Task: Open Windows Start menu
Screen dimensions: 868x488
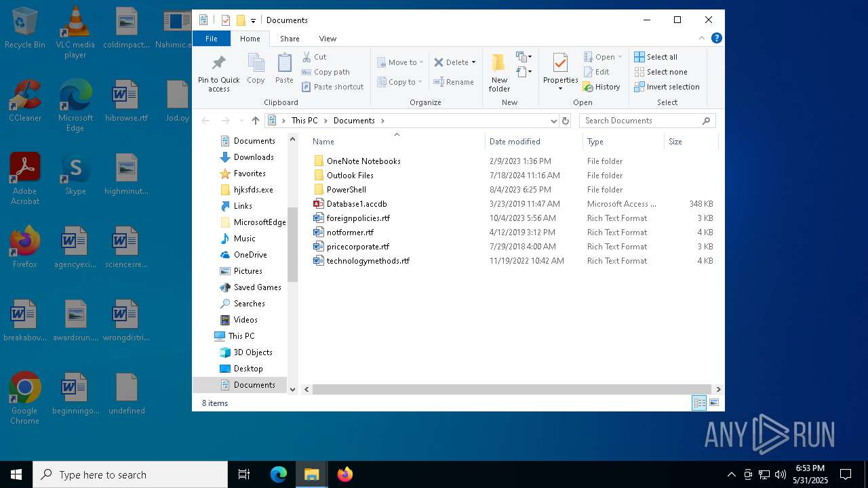Action: pyautogui.click(x=16, y=474)
